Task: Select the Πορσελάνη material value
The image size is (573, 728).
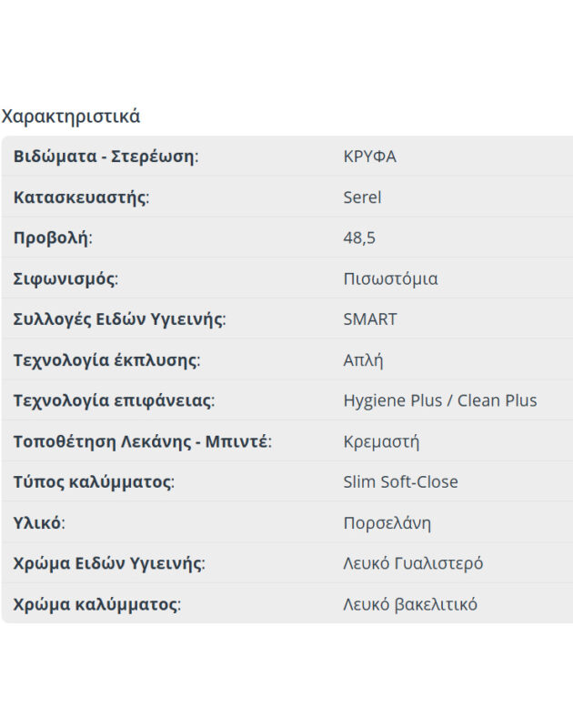Action: 387,523
